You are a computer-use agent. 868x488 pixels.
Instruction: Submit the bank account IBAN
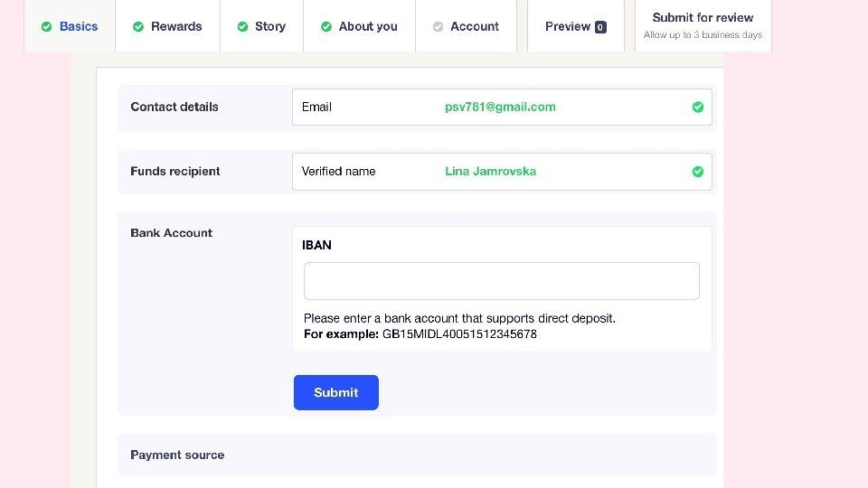336,392
